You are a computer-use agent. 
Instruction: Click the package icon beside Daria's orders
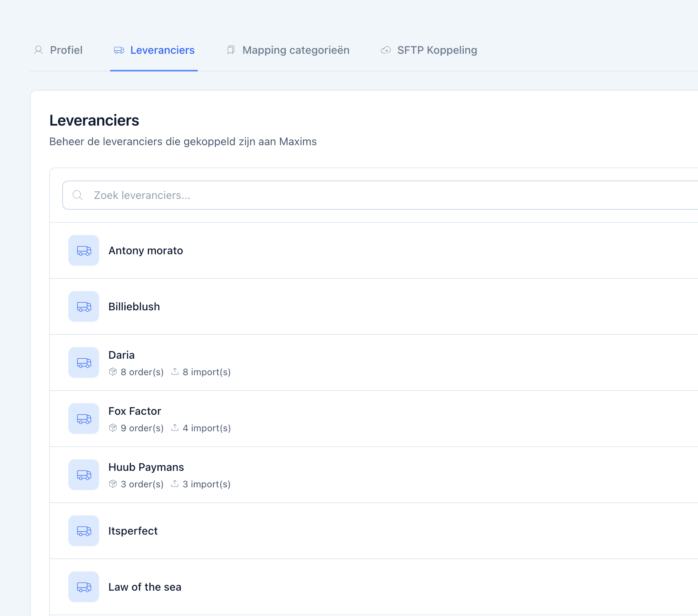click(x=112, y=372)
